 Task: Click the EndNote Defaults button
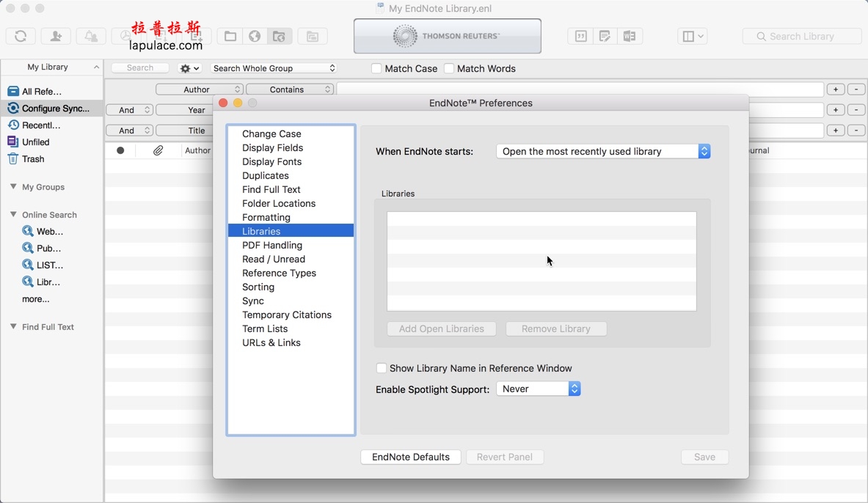point(411,457)
